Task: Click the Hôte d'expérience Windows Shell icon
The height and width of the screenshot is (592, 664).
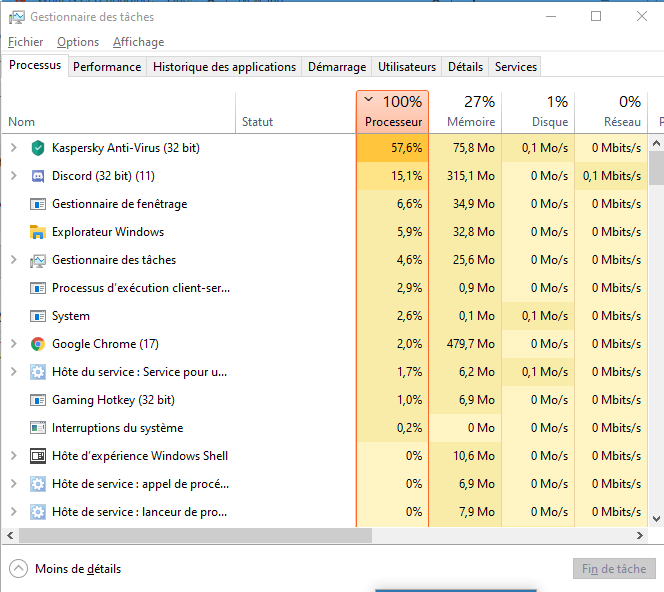Action: (x=38, y=456)
